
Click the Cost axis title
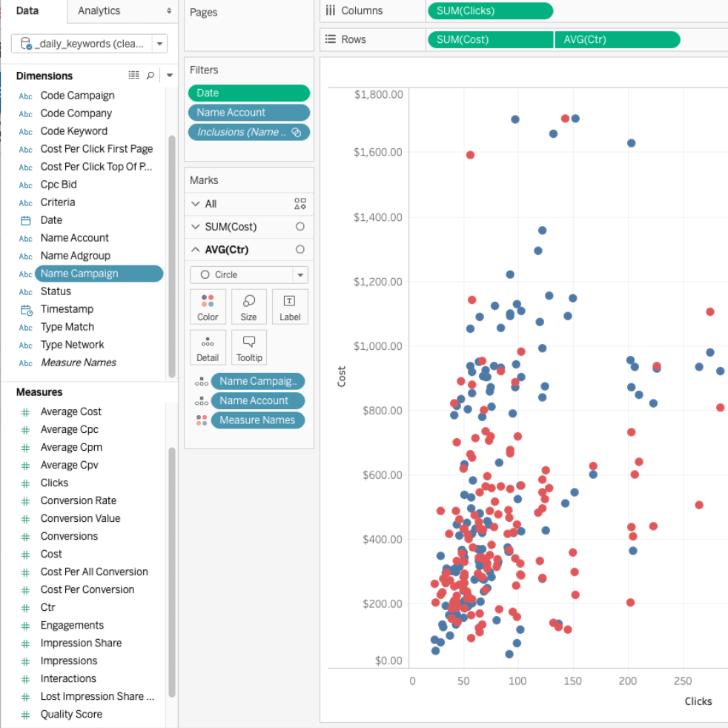click(342, 377)
